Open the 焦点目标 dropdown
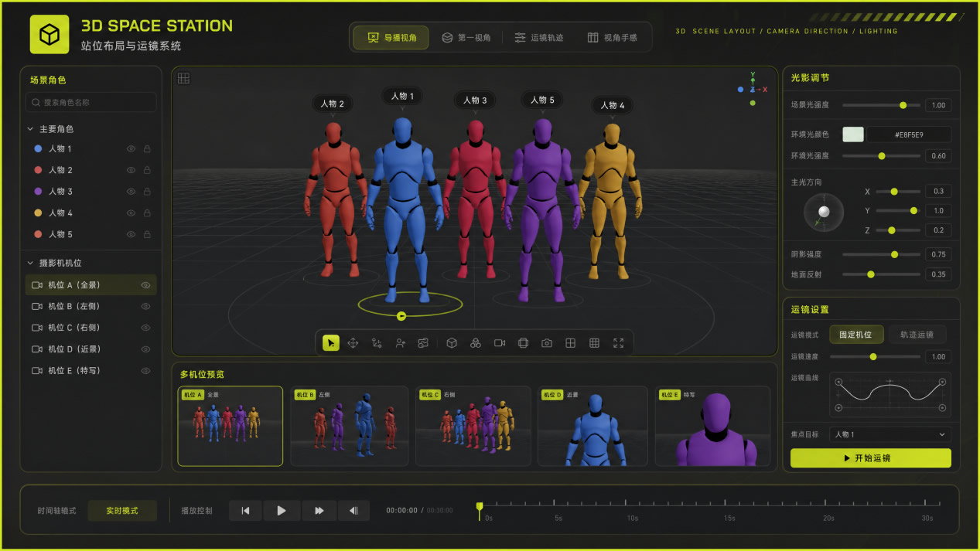980x551 pixels. pyautogui.click(x=890, y=434)
